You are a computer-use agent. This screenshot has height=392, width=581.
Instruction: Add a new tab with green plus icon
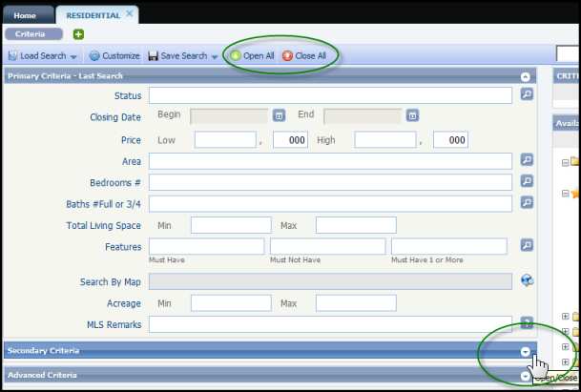click(x=78, y=34)
